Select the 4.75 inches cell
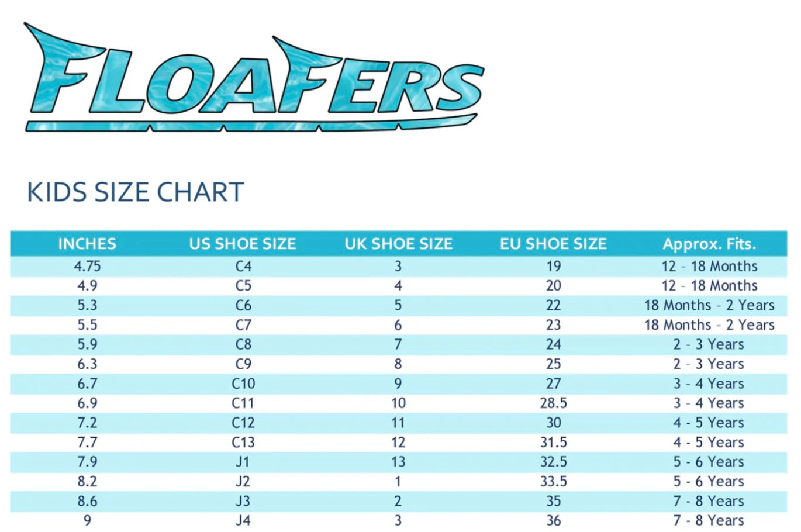 pos(87,267)
